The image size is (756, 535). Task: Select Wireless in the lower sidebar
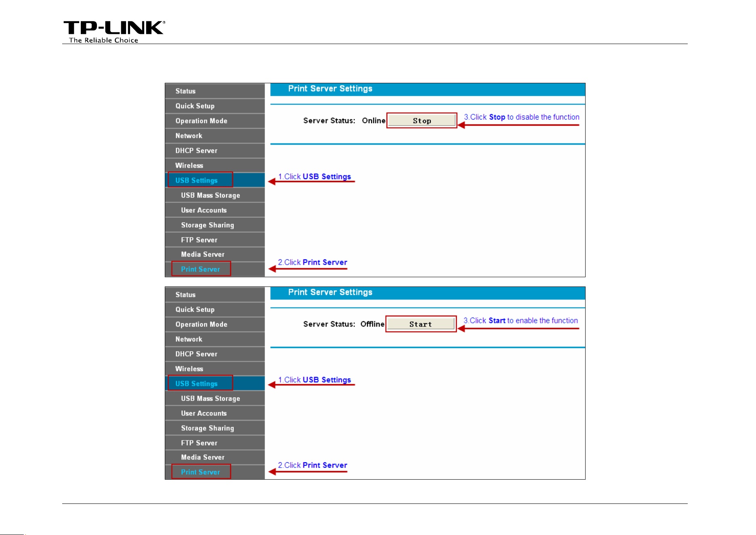point(215,369)
